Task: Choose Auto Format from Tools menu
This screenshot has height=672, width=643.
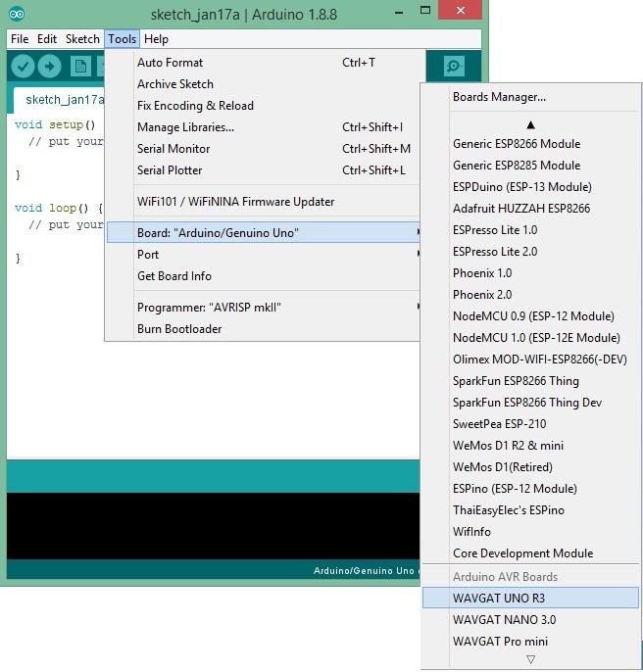Action: (x=262, y=63)
